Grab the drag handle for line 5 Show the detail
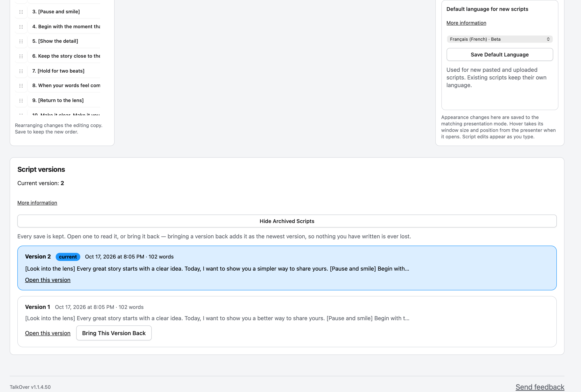 click(x=21, y=41)
